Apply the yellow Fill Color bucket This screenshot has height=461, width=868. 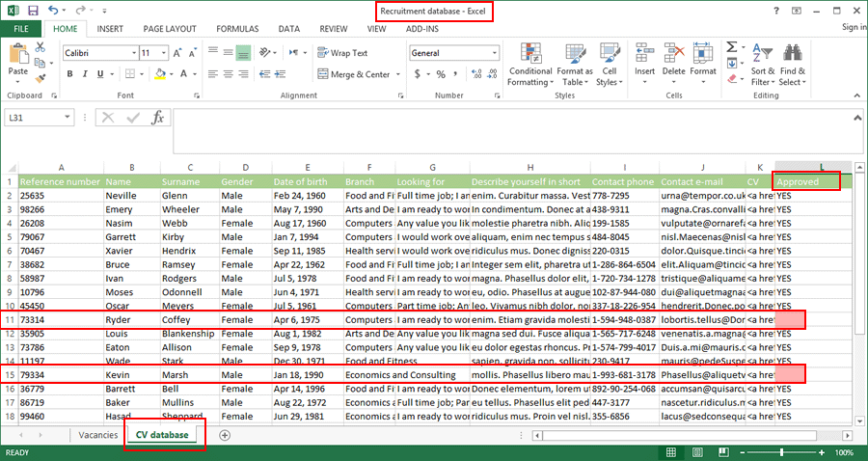pyautogui.click(x=160, y=74)
